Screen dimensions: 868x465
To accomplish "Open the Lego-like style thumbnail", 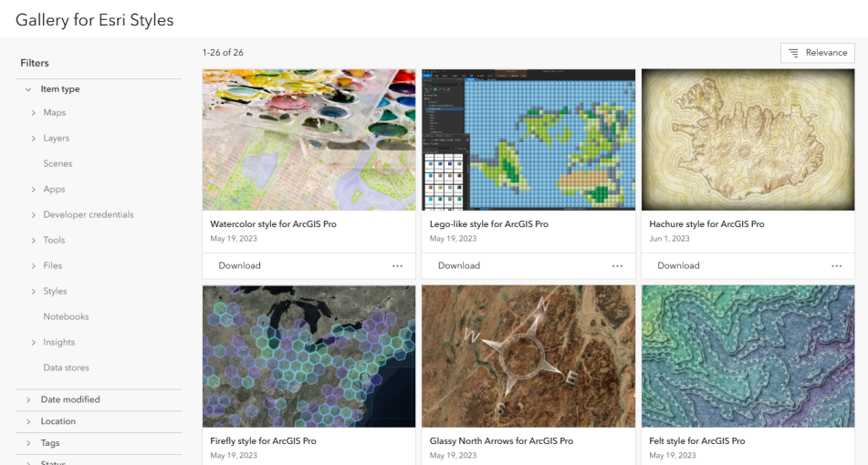I will (x=528, y=139).
